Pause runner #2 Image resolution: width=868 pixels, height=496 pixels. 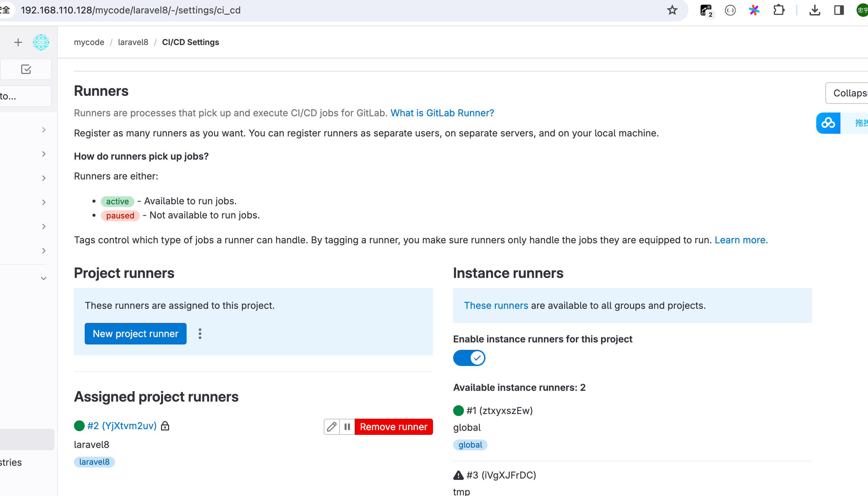coord(347,426)
